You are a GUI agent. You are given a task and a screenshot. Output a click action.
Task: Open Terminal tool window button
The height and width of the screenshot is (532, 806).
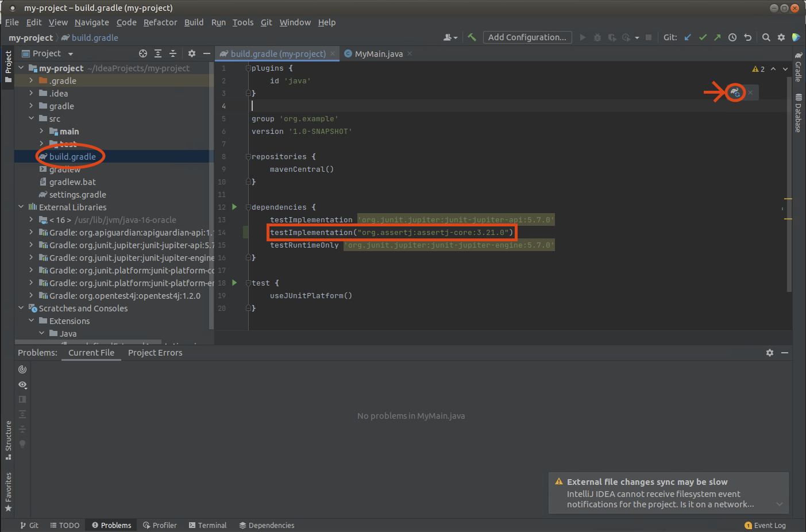[x=208, y=525]
